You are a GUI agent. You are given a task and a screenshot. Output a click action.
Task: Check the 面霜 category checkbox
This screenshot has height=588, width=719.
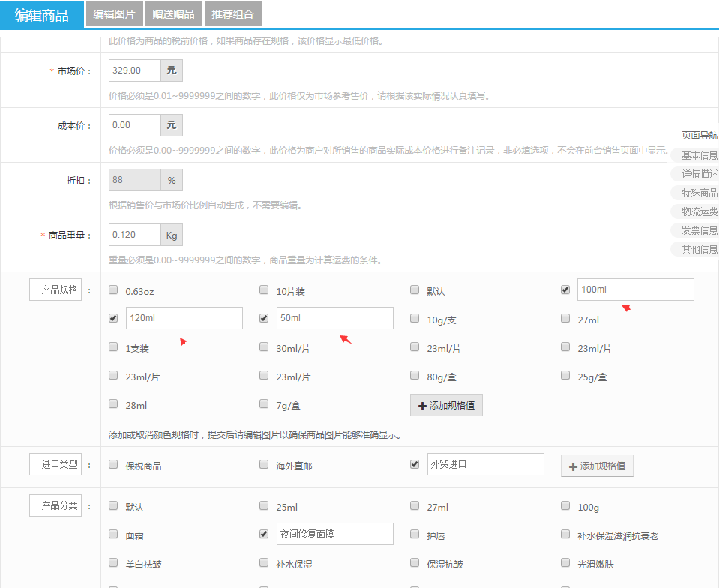tap(113, 534)
